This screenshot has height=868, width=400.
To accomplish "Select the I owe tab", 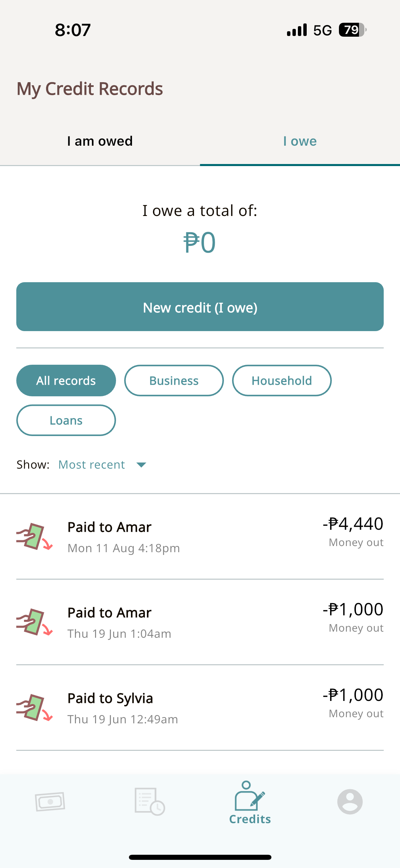I will [x=300, y=141].
